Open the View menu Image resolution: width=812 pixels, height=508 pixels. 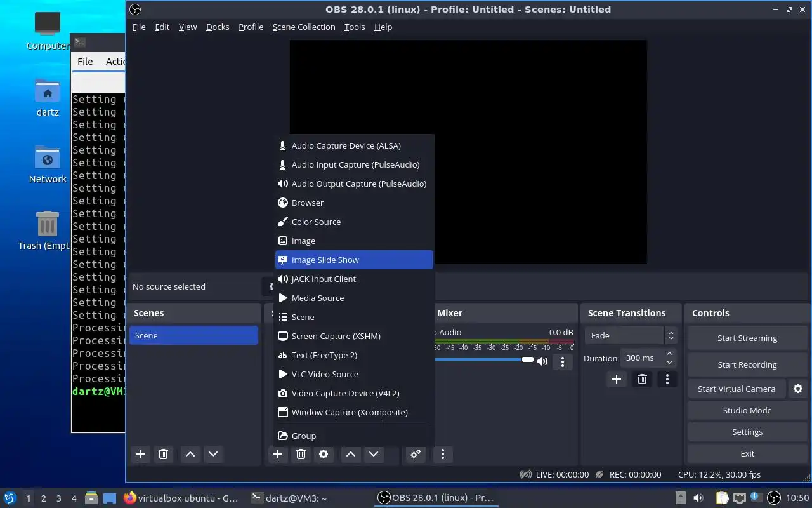[188, 27]
